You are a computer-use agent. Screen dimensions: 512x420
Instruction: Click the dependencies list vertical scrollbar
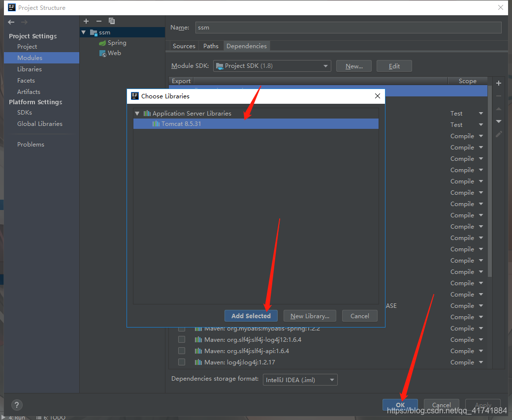(490, 181)
